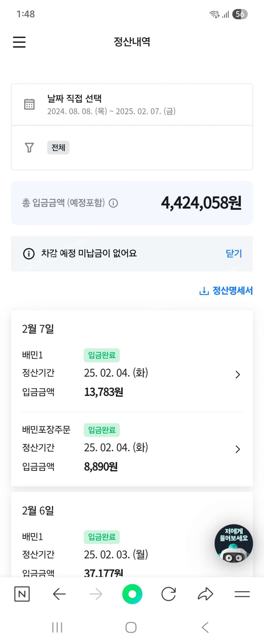Screen dimensions: 264x644
Task: Open the browser's two-line menu at bottom right
Action: pos(242,594)
